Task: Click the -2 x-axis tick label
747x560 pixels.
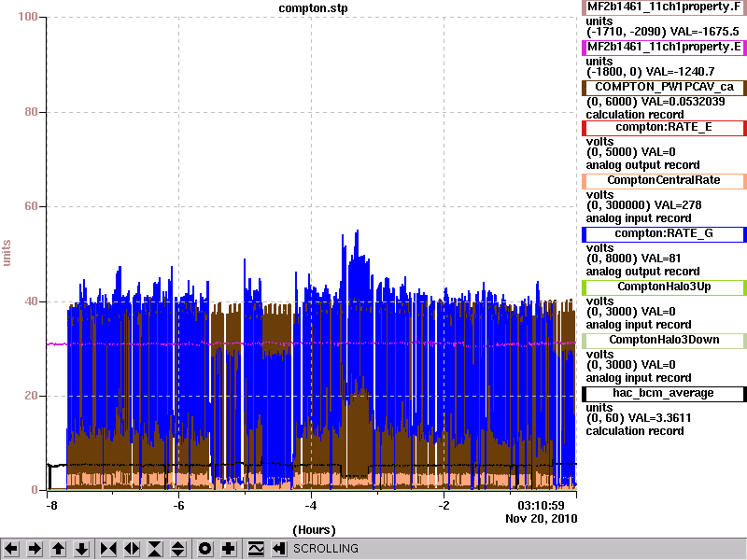Action: [444, 506]
